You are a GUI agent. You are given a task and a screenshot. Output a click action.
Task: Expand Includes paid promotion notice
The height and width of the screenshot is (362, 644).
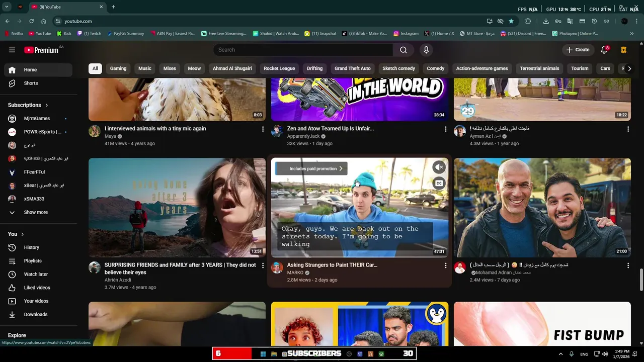coord(312,168)
